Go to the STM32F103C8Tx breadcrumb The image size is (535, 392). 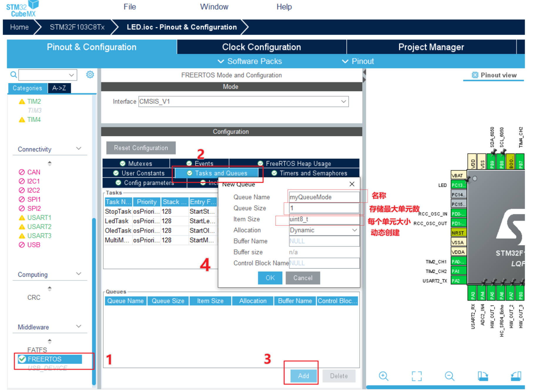(77, 27)
